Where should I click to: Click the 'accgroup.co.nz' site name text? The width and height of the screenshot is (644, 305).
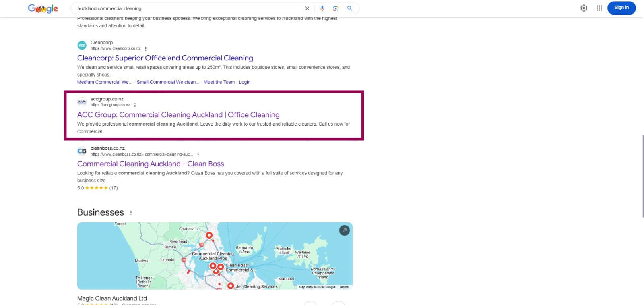tap(107, 99)
